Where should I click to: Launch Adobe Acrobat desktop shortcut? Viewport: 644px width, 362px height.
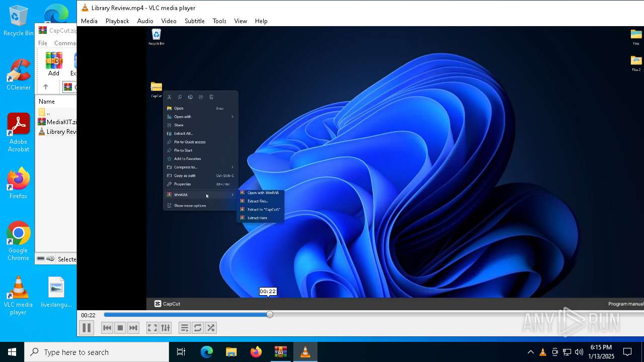coord(19,133)
